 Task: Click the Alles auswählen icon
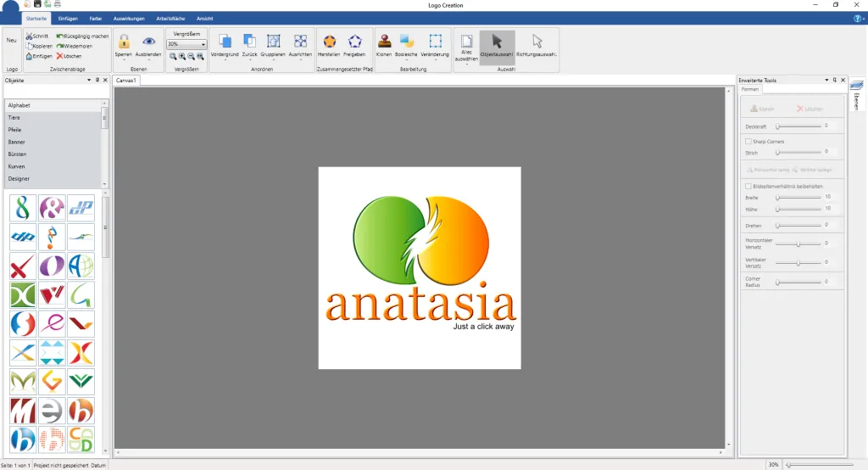tap(467, 41)
